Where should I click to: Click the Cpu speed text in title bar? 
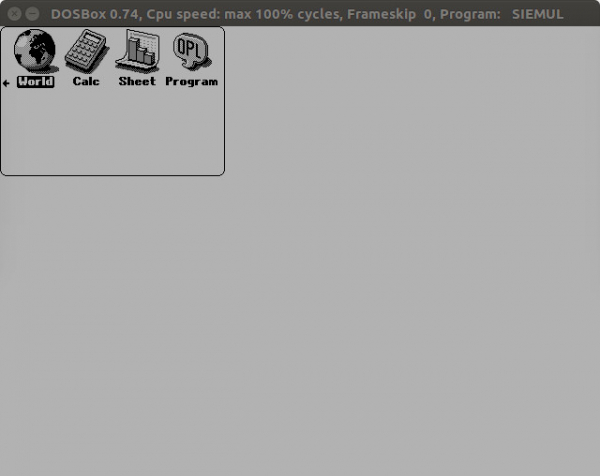coord(184,14)
